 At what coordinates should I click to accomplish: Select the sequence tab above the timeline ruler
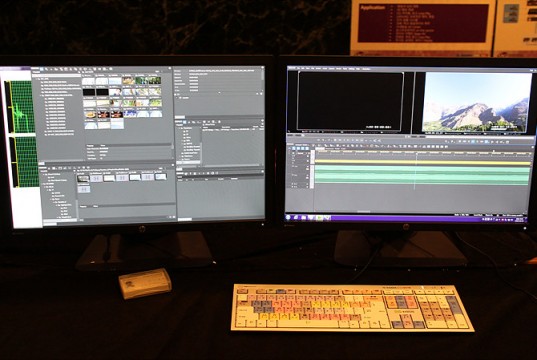pos(320,149)
